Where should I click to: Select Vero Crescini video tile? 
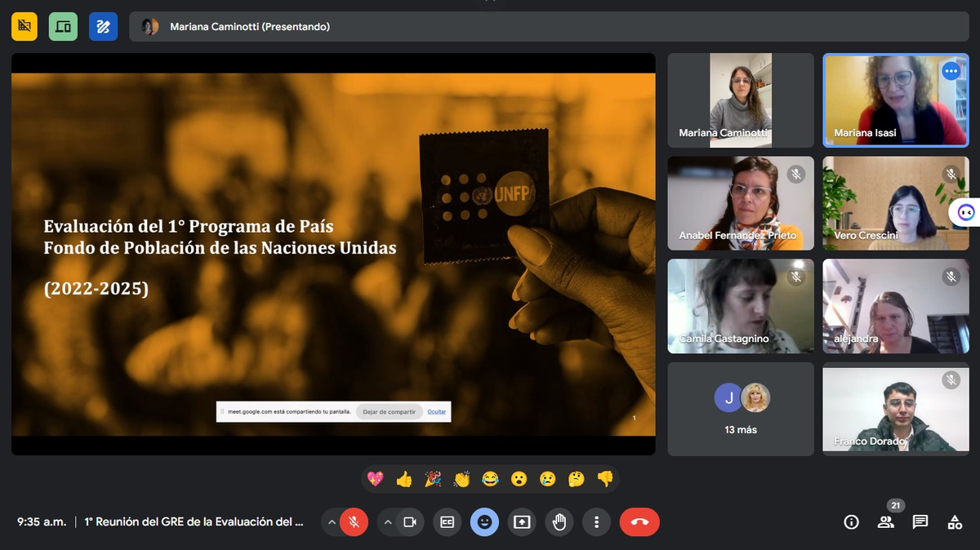click(896, 203)
